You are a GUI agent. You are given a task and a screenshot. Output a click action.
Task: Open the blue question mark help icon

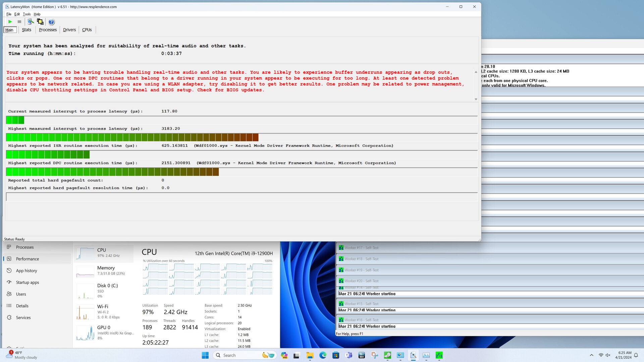coord(51,22)
